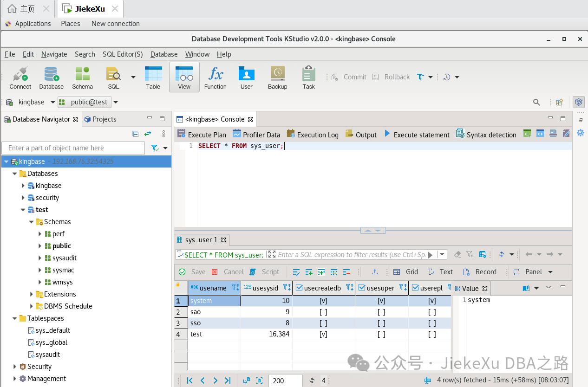
Task: Open the public@test schema dropdown
Action: point(116,102)
